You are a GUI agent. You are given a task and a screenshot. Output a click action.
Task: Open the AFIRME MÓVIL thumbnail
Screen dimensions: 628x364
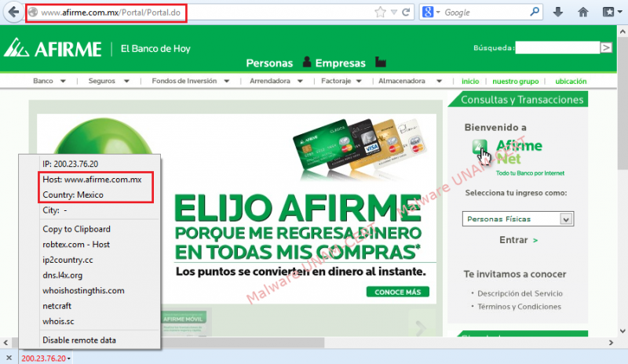pos(186,322)
